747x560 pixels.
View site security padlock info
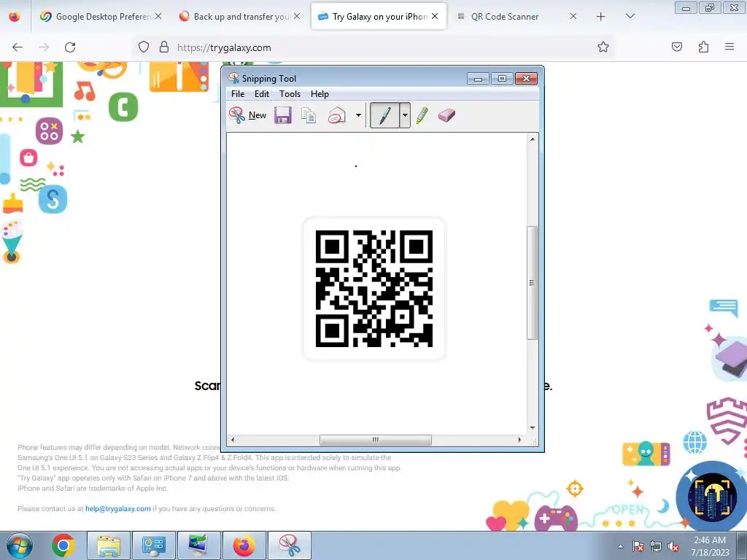pyautogui.click(x=164, y=47)
